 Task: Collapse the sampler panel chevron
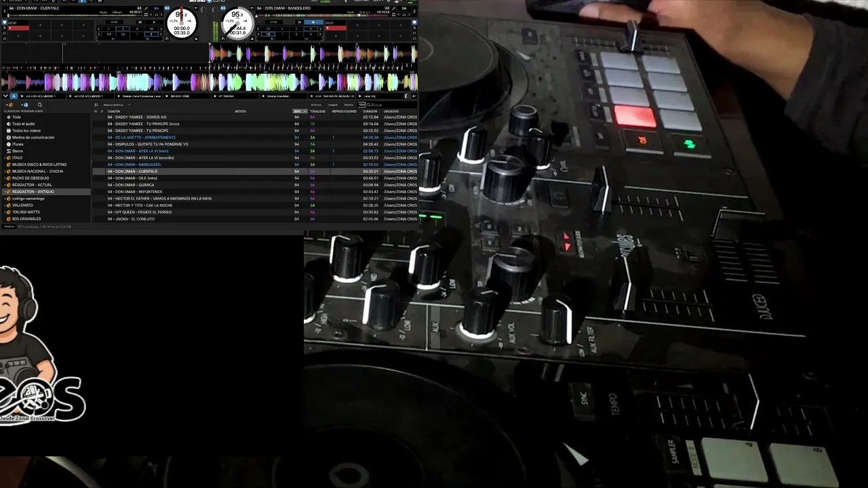(5, 96)
